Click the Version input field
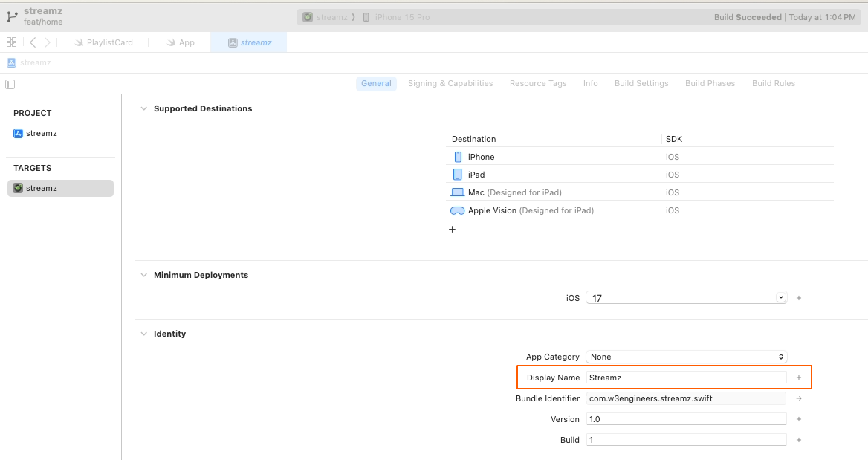Image resolution: width=868 pixels, height=460 pixels. coord(687,419)
